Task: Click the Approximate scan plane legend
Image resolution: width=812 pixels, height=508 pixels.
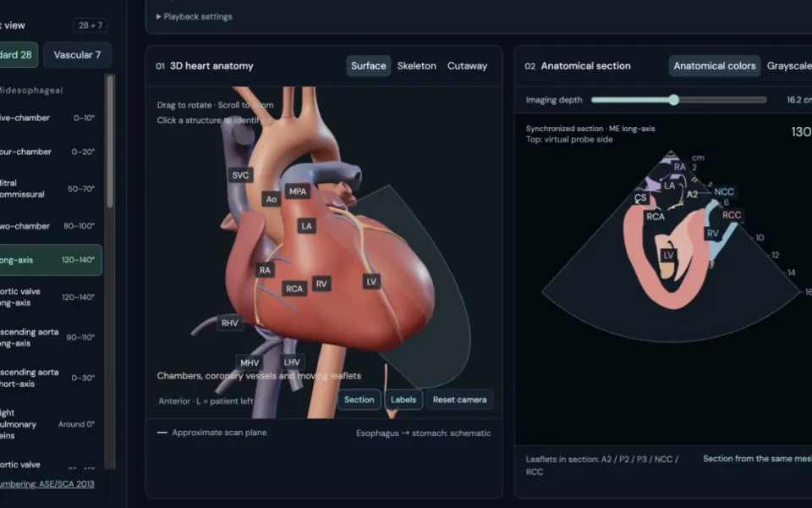Action: 212,433
